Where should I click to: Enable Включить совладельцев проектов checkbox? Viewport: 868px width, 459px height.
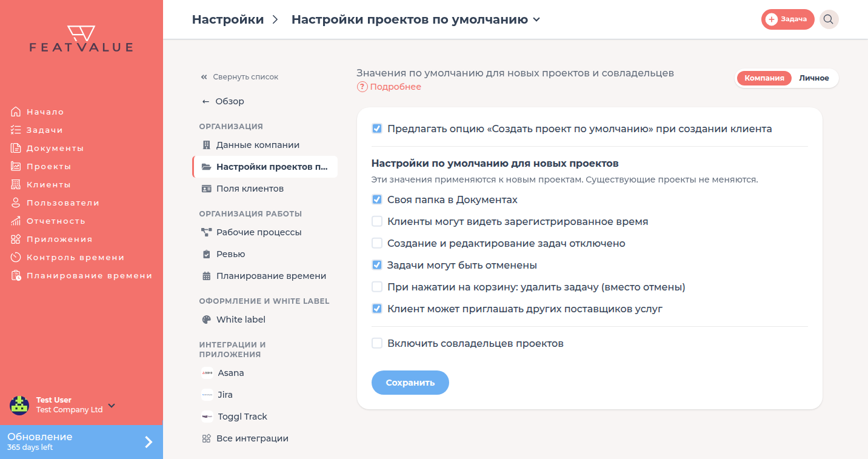coord(377,343)
